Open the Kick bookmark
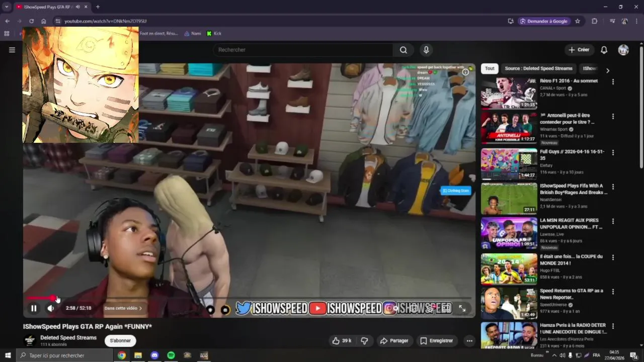 214,34
